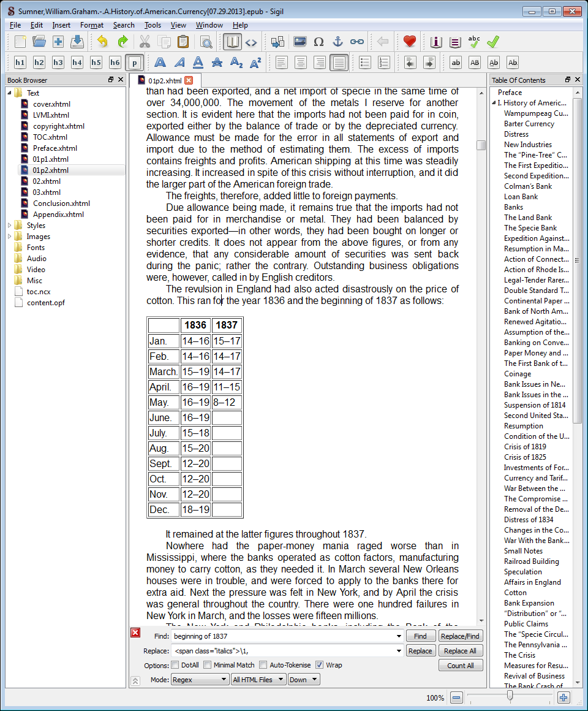The width and height of the screenshot is (588, 711).
Task: Open the All HTML Files scope dropdown
Action: click(x=258, y=679)
